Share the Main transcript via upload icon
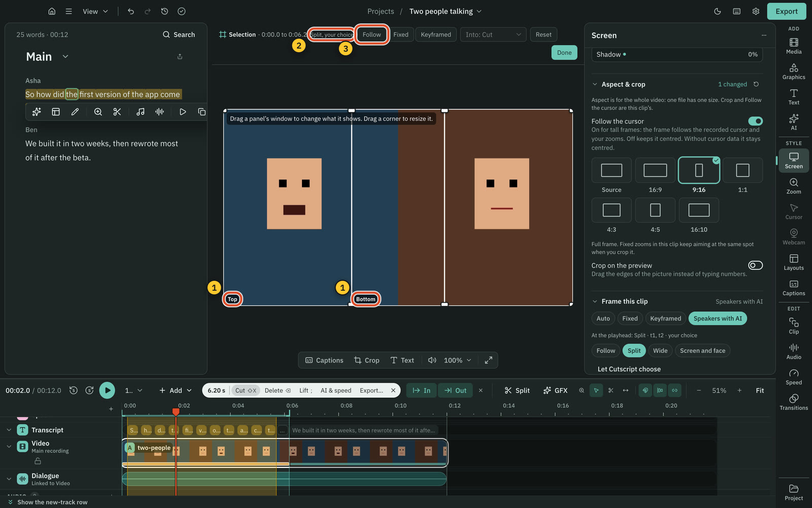The image size is (812, 508). (x=180, y=56)
